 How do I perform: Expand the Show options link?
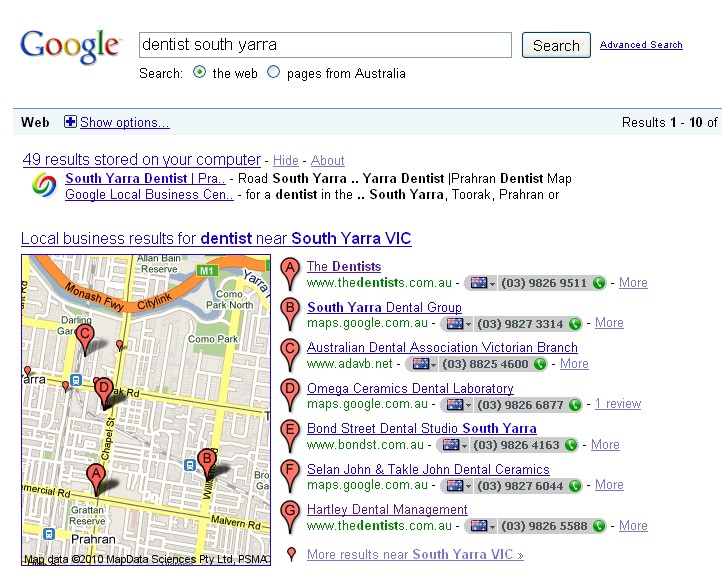click(125, 123)
